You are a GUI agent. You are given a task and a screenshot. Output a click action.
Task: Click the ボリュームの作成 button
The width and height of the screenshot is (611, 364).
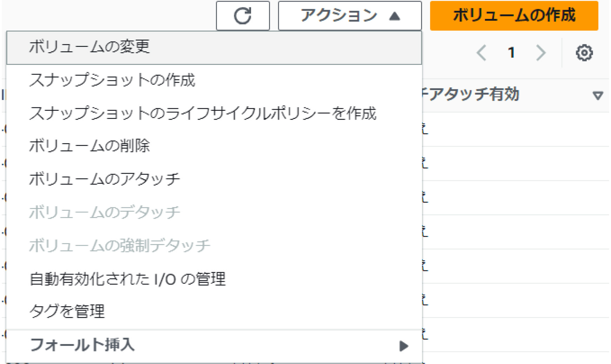pyautogui.click(x=514, y=16)
